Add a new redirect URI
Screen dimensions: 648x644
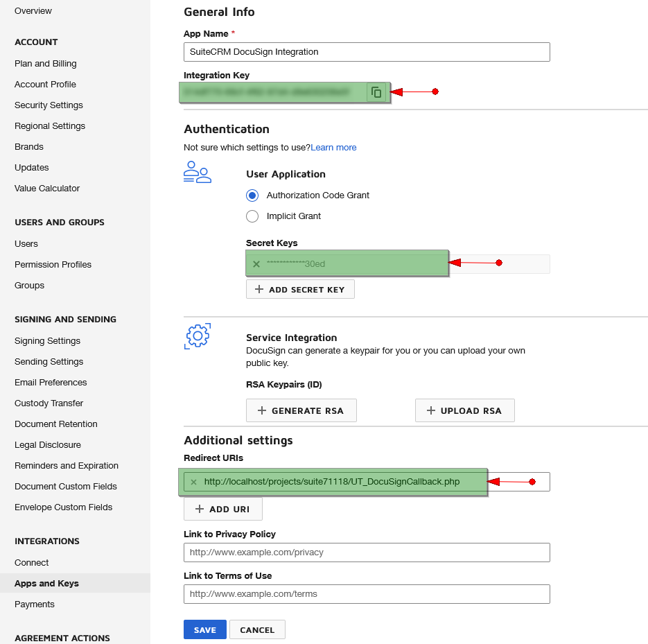(222, 509)
